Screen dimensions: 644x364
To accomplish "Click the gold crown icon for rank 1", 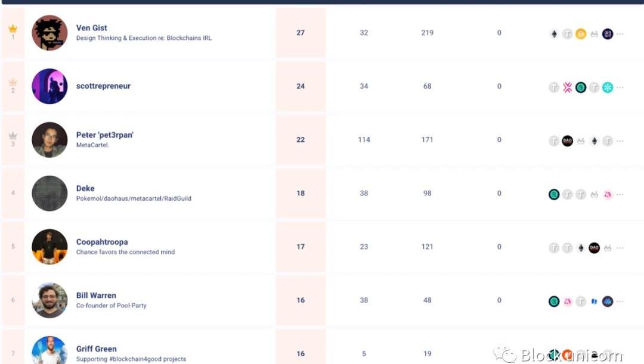I will 13,29.
